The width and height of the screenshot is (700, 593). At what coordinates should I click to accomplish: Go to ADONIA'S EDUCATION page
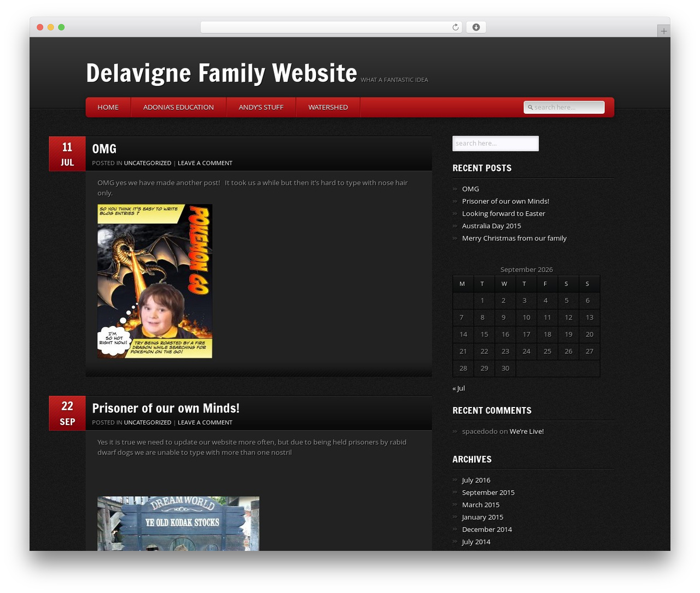pos(178,107)
